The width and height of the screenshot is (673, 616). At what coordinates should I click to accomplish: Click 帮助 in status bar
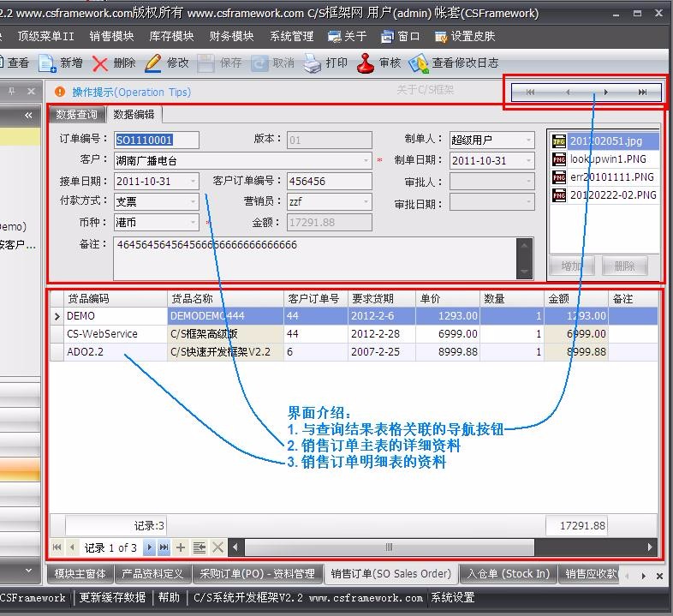tap(170, 597)
